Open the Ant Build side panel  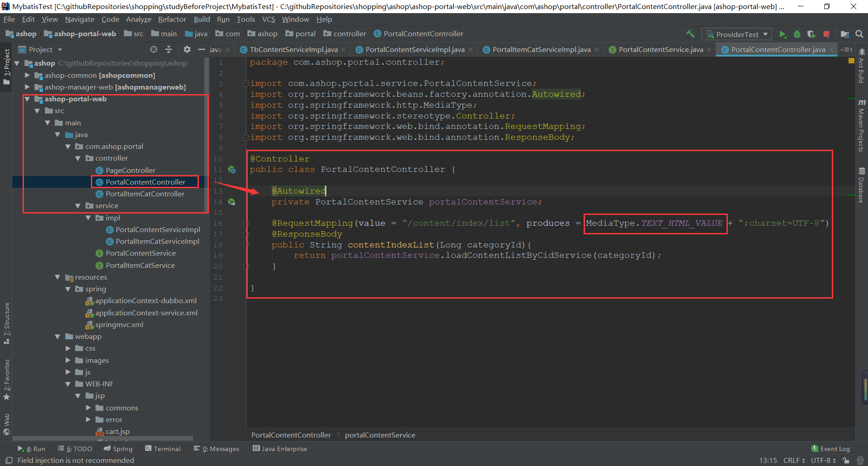pos(862,66)
